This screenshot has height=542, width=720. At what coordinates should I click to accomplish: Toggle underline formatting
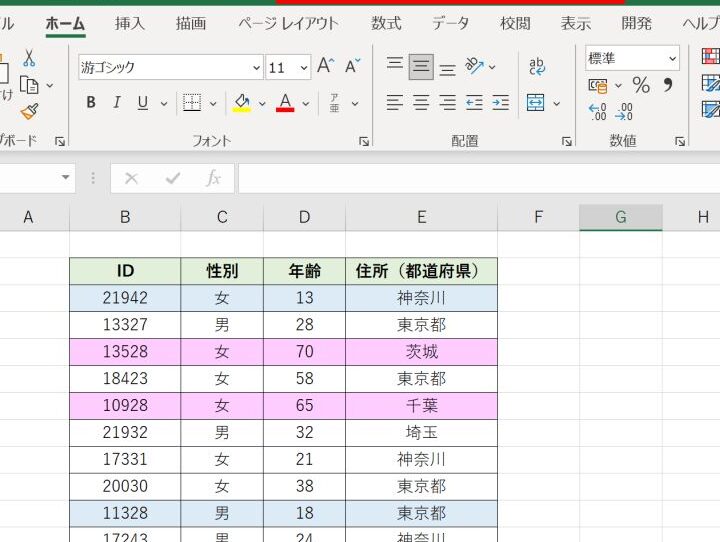pos(142,102)
